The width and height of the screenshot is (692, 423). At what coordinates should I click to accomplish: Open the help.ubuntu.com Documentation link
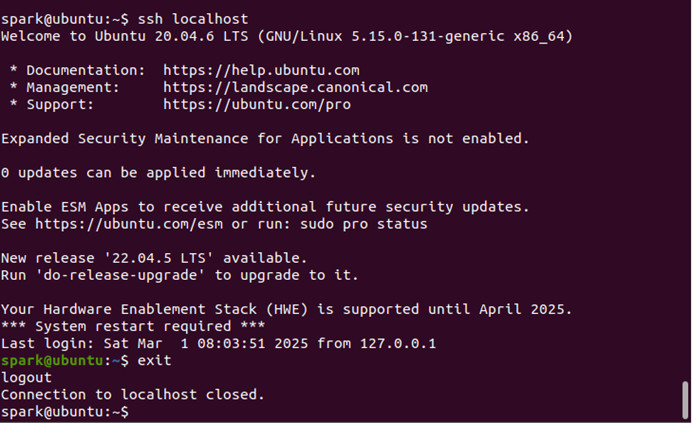261,70
